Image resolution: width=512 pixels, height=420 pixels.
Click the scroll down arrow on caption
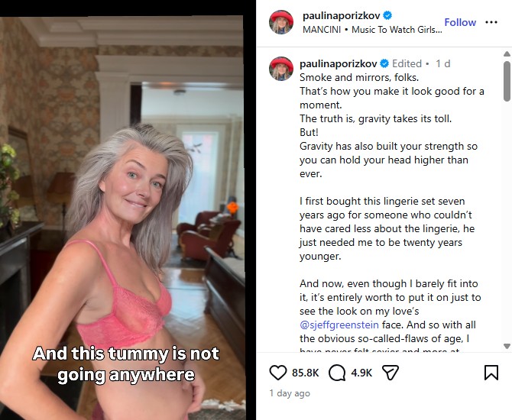pyautogui.click(x=507, y=346)
